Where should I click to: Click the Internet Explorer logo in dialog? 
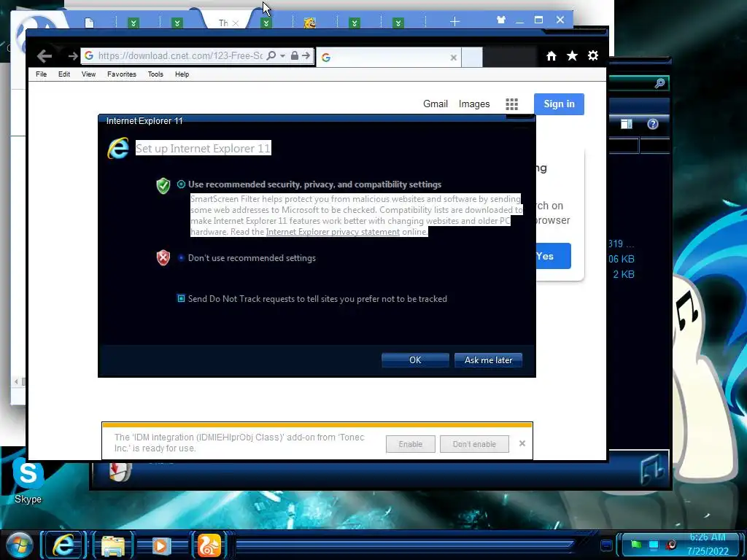tap(118, 148)
